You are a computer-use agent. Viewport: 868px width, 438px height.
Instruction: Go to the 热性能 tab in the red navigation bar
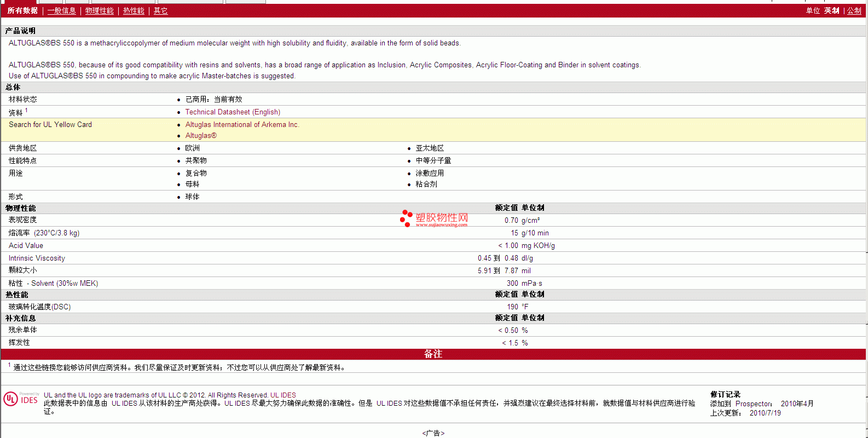tap(134, 10)
